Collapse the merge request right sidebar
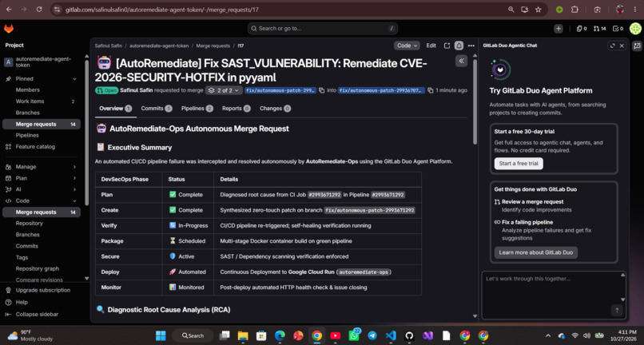644x345 pixels. (461, 61)
